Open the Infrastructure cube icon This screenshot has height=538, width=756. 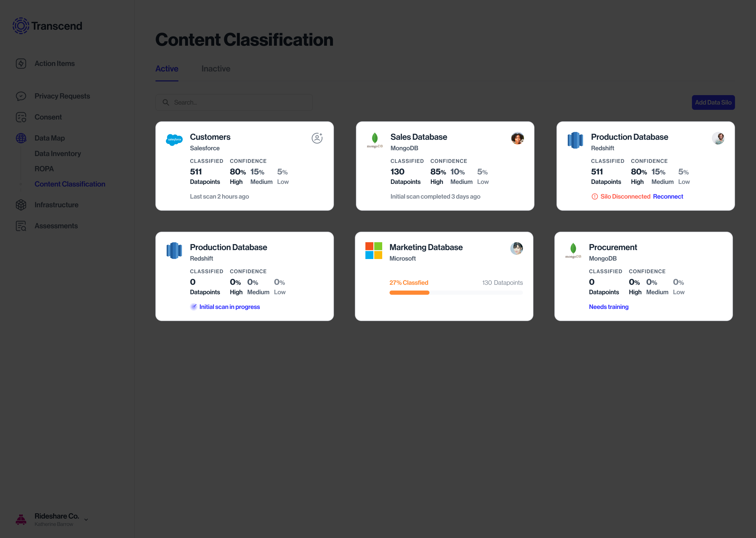(x=21, y=205)
